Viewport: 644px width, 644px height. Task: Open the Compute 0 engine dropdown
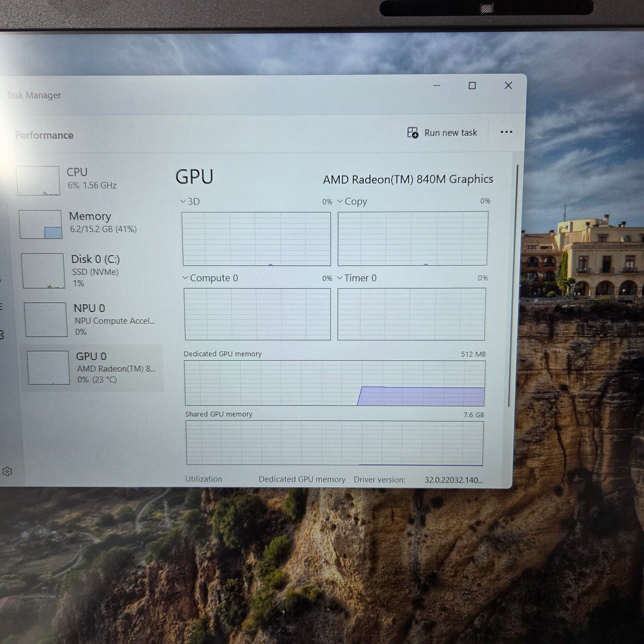[x=210, y=278]
